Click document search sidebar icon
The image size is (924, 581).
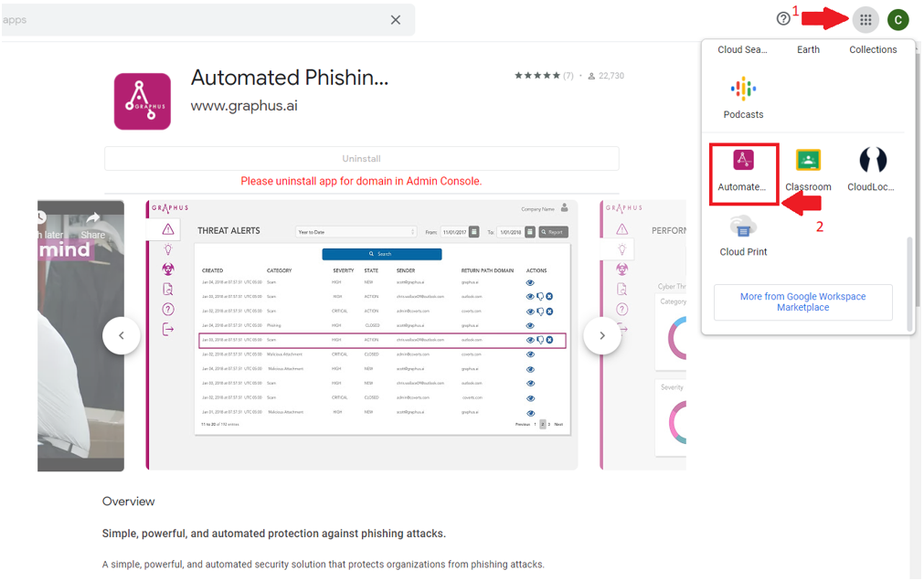click(x=168, y=290)
